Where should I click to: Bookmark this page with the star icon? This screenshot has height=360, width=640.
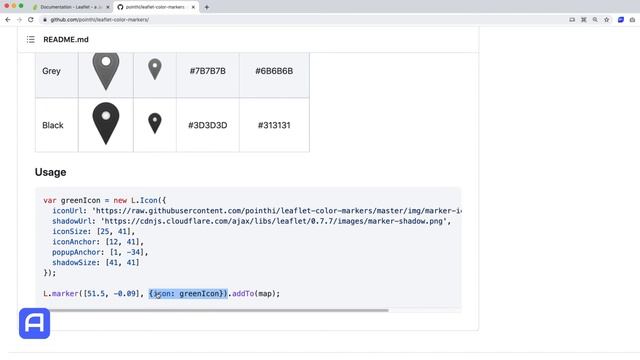(x=607, y=20)
